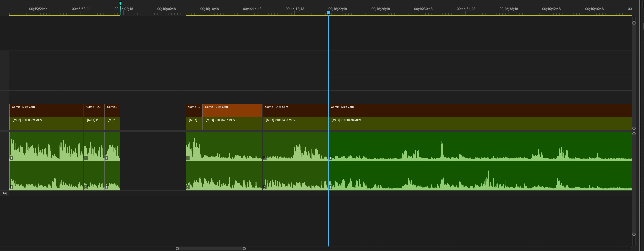This screenshot has height=251, width=644.
Task: Click top circle handle of audio tracks zoom bar
Action: point(634,134)
